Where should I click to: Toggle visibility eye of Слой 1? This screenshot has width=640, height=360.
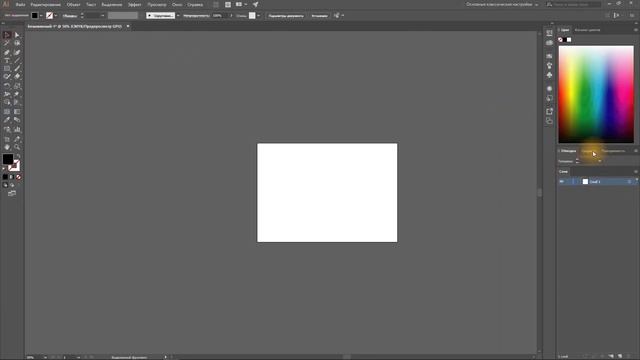[562, 182]
